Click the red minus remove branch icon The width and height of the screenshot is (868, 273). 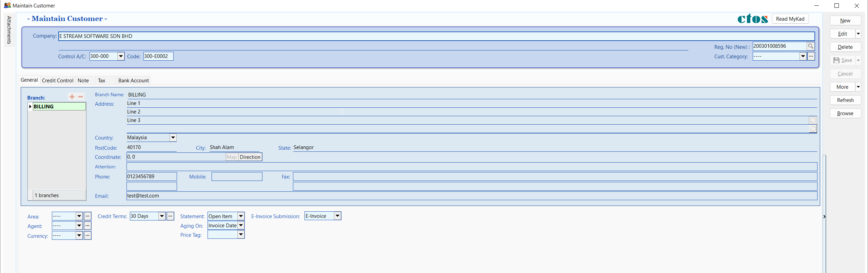click(80, 97)
